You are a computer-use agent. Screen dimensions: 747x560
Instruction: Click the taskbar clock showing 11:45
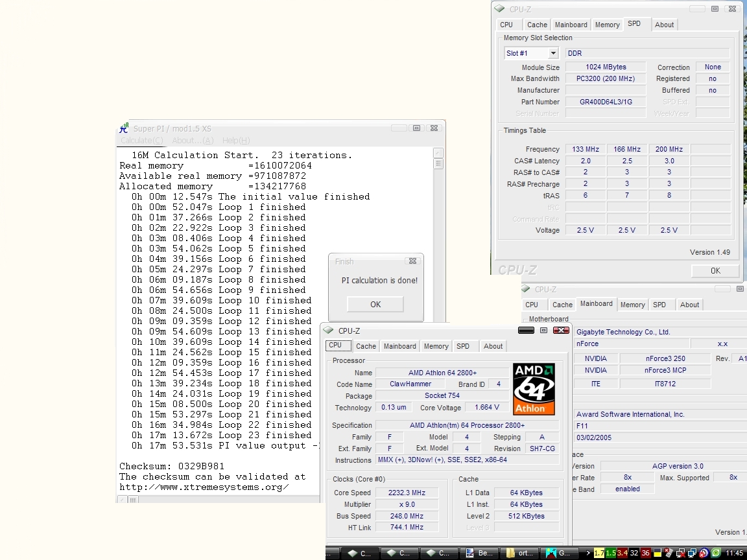coord(734,553)
